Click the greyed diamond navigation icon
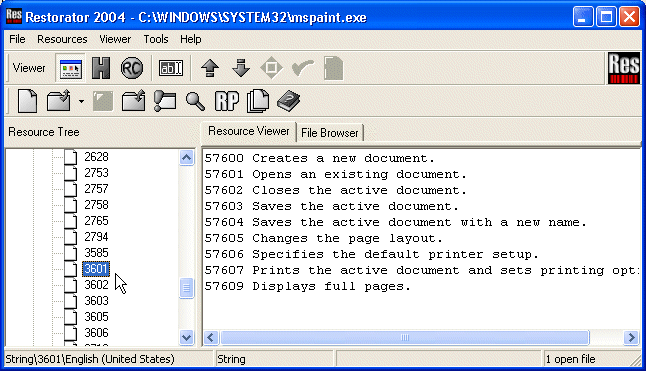646x371 pixels. [272, 68]
